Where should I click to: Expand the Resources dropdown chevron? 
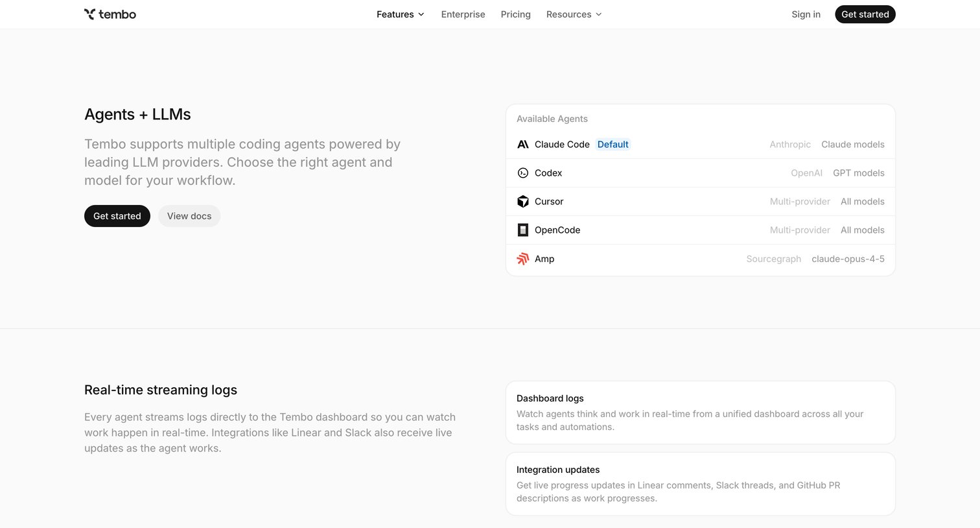click(599, 14)
